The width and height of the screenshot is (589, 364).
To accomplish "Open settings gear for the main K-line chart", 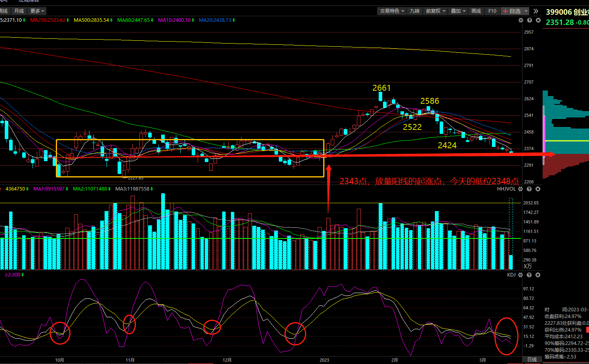I will [521, 20].
